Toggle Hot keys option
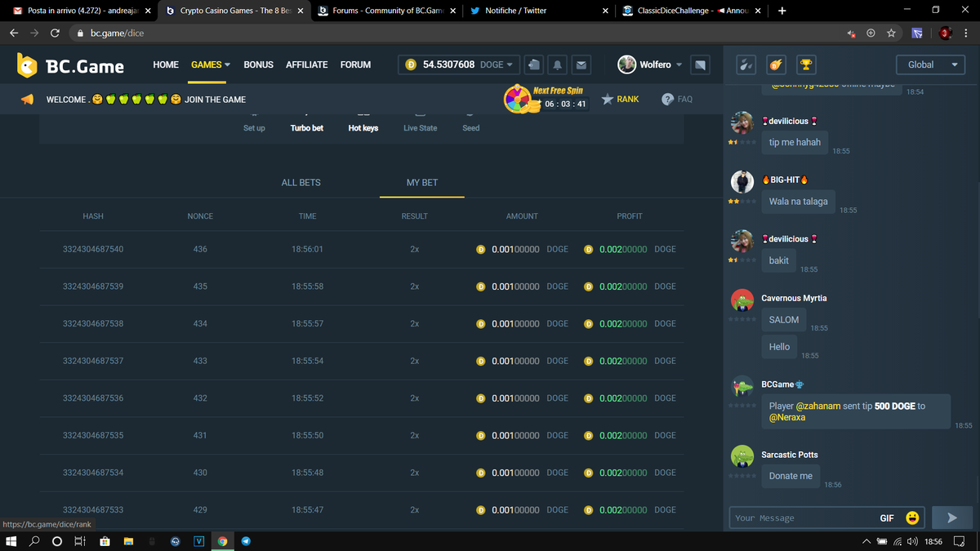This screenshot has width=980, height=551. click(363, 128)
